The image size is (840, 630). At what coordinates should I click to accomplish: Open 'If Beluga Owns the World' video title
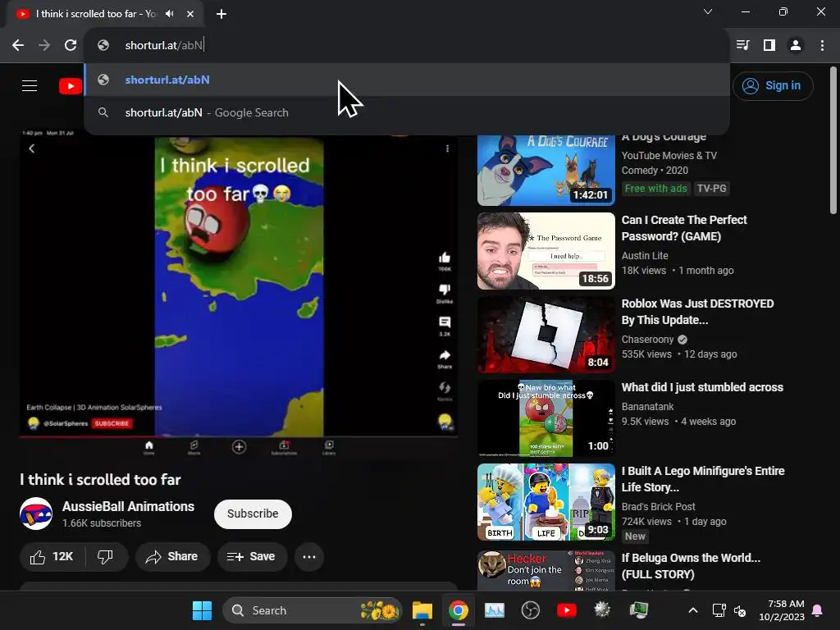(691, 566)
